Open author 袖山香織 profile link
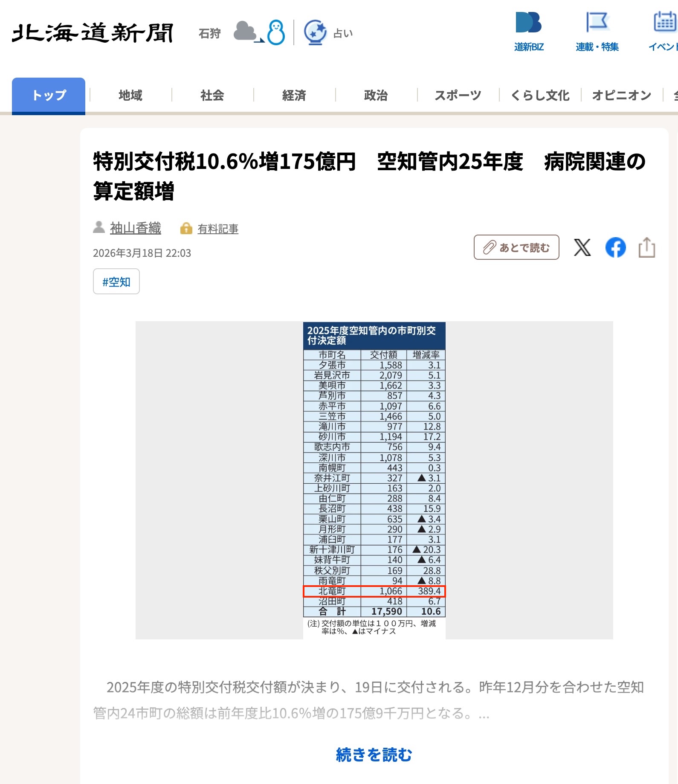The height and width of the screenshot is (784, 678). pyautogui.click(x=135, y=228)
